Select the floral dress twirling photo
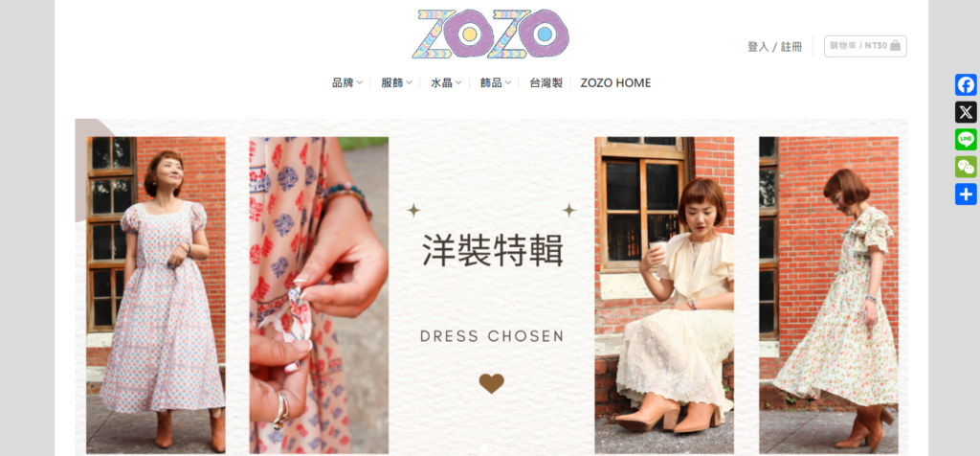Image resolution: width=980 pixels, height=456 pixels. (828, 295)
